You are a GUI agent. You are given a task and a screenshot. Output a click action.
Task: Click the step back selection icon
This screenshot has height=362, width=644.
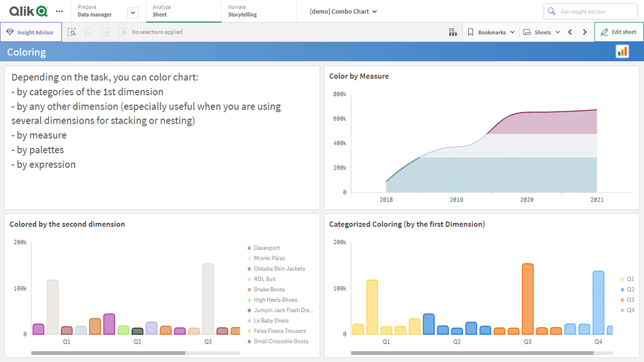pyautogui.click(x=88, y=32)
